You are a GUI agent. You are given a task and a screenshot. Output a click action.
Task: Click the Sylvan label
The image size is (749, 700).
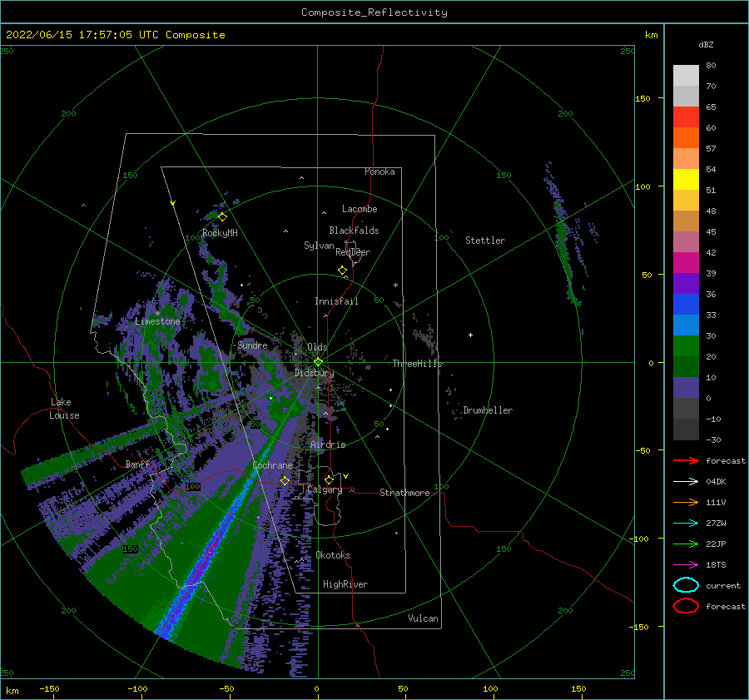pyautogui.click(x=319, y=246)
